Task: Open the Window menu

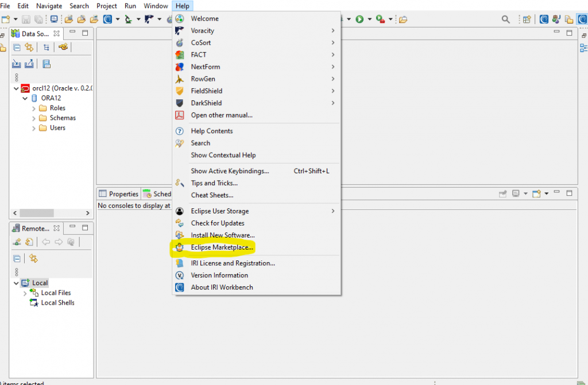Action: tap(156, 6)
